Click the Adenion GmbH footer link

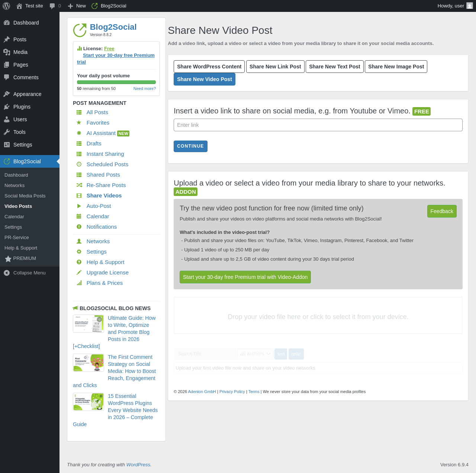click(x=202, y=392)
